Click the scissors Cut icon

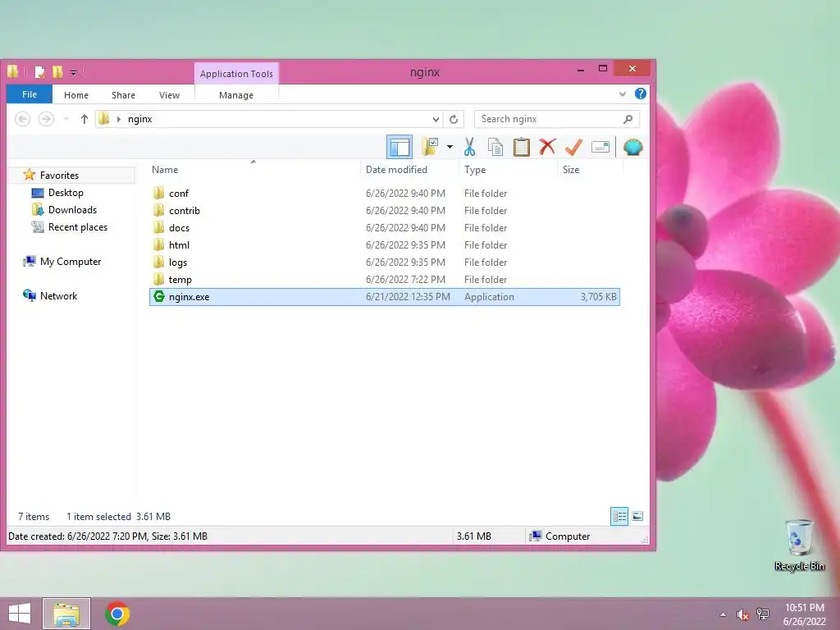pyautogui.click(x=470, y=147)
